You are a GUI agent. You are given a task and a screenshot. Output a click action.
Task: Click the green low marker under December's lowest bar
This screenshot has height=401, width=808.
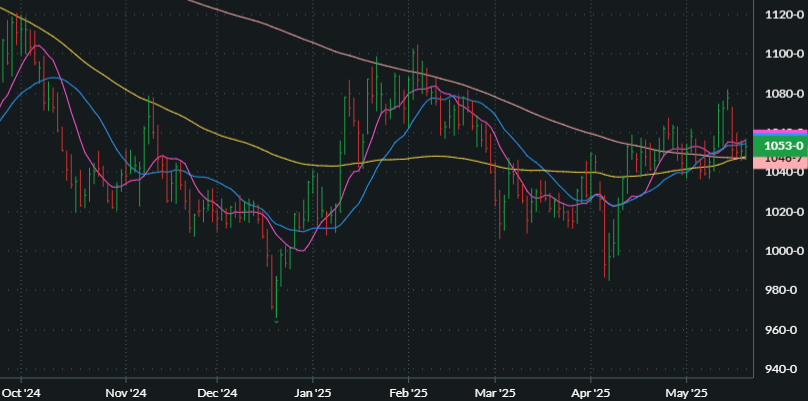coord(277,322)
